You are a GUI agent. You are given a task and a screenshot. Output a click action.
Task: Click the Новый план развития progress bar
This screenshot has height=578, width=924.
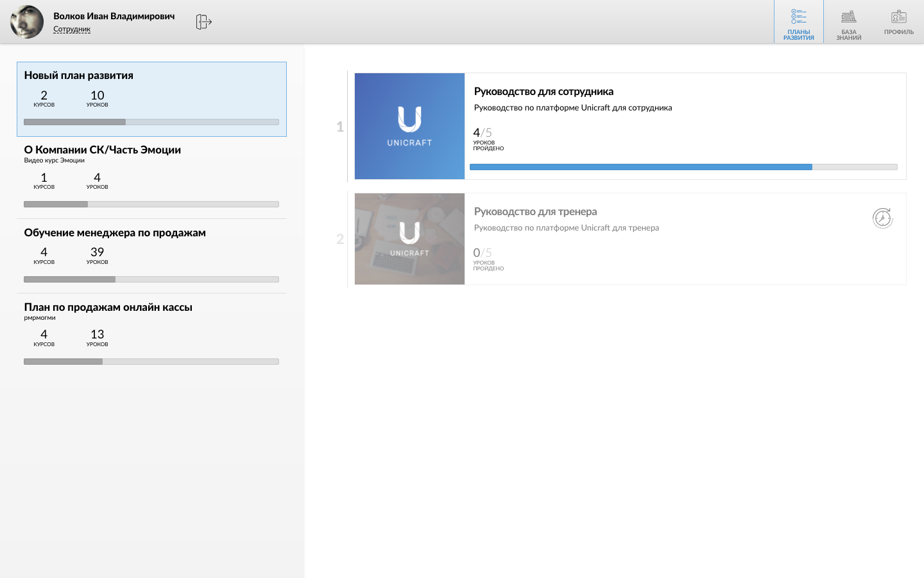pyautogui.click(x=151, y=122)
